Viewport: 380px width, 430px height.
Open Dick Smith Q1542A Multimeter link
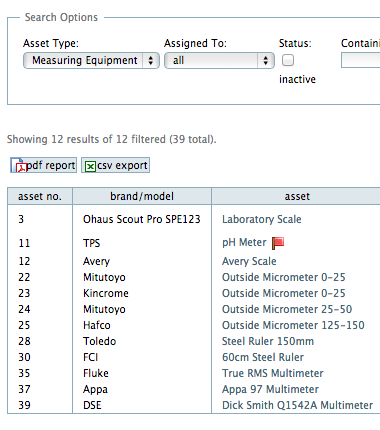297,405
